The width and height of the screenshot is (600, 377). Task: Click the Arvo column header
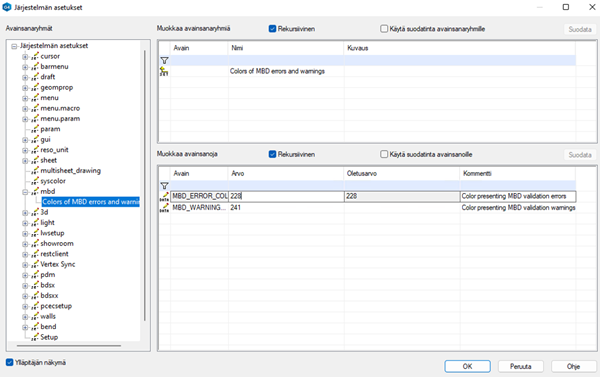click(286, 173)
